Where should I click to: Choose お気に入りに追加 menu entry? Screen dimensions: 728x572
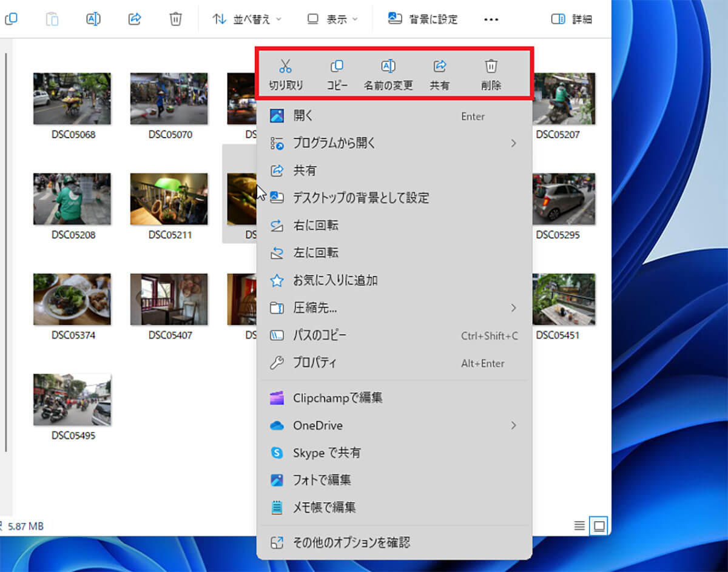pyautogui.click(x=394, y=280)
